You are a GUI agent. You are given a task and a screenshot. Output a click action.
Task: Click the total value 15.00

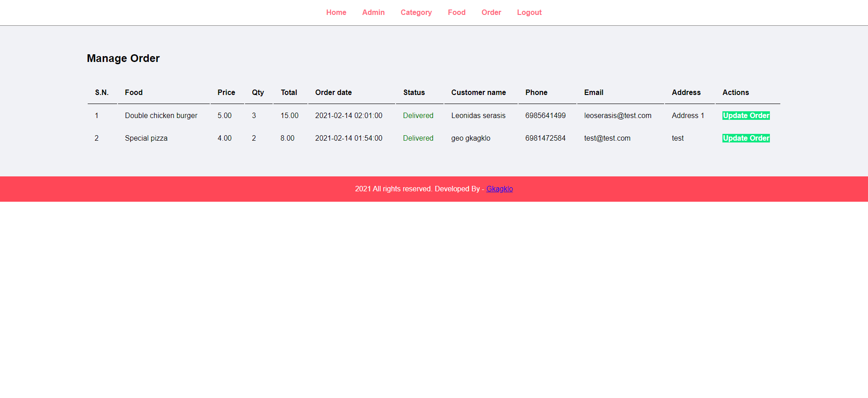click(x=289, y=116)
